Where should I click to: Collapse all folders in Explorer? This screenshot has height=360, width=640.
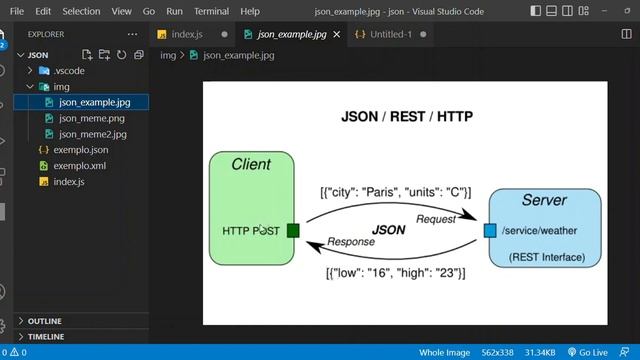(139, 55)
